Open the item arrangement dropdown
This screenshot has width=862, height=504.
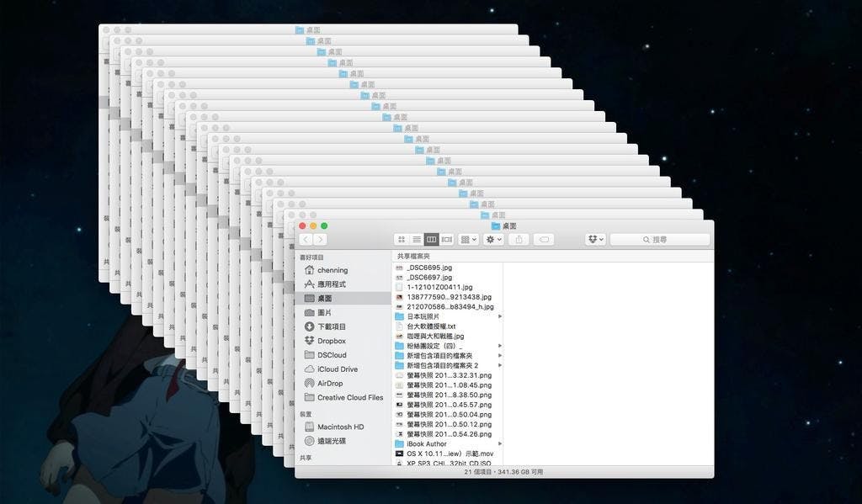pyautogui.click(x=468, y=240)
